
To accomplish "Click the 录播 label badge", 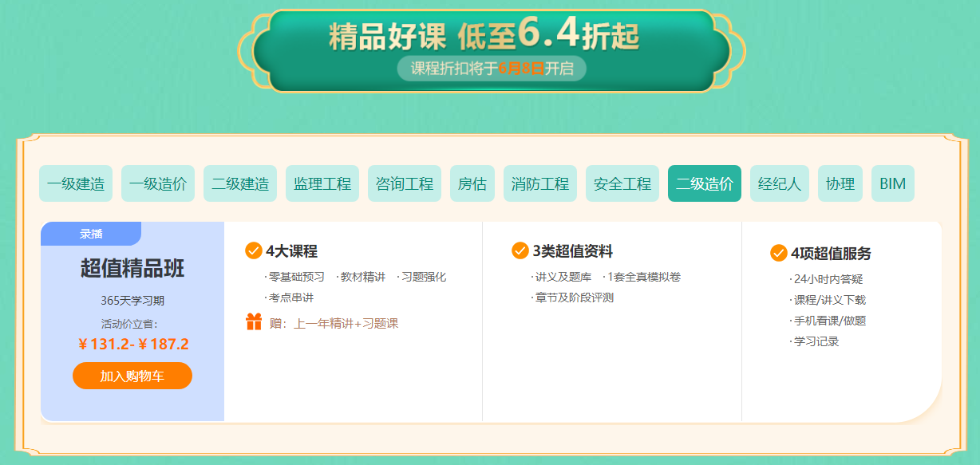I will [91, 234].
